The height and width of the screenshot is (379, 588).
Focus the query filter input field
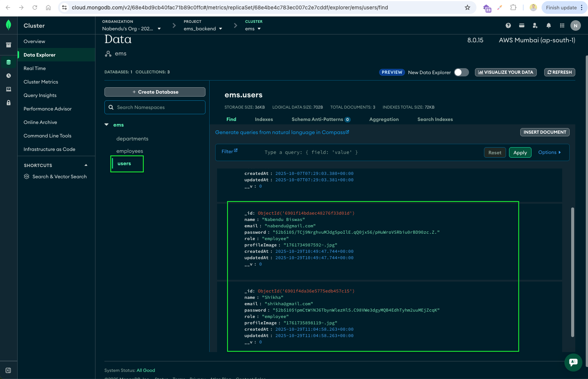pos(371,152)
